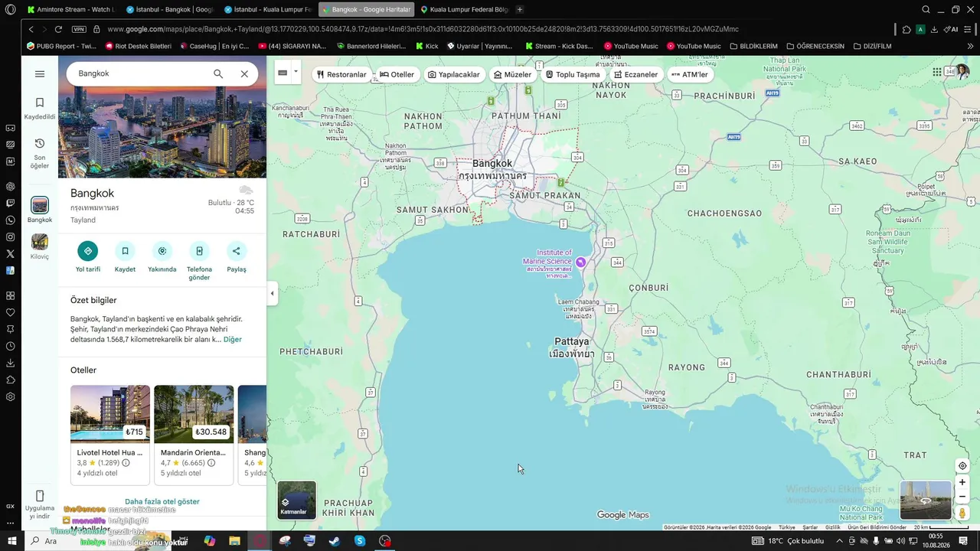Open Google apps grid menu

point(937,72)
